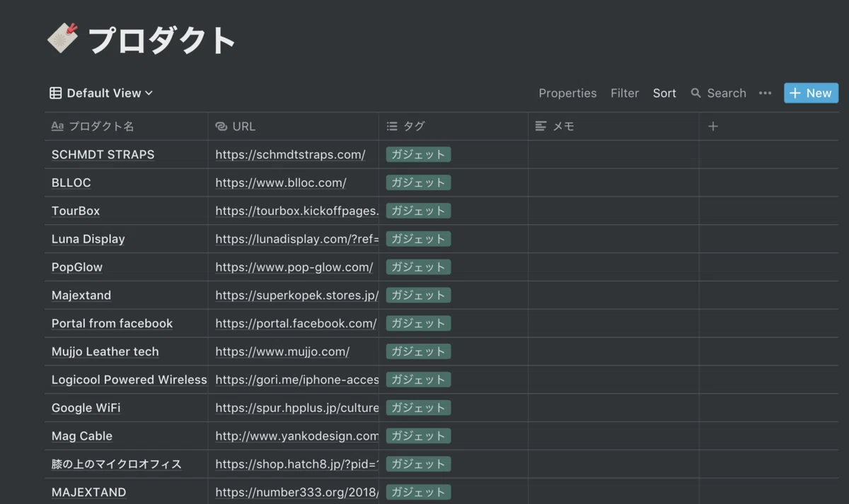849x504 pixels.
Task: Follow the shop.hatch8.jp link
Action: [297, 464]
